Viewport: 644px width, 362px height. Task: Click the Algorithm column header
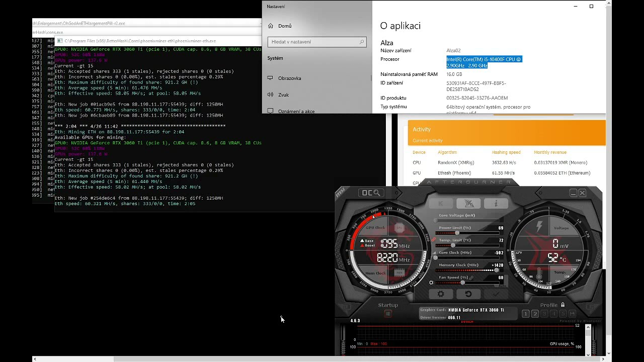(x=447, y=152)
